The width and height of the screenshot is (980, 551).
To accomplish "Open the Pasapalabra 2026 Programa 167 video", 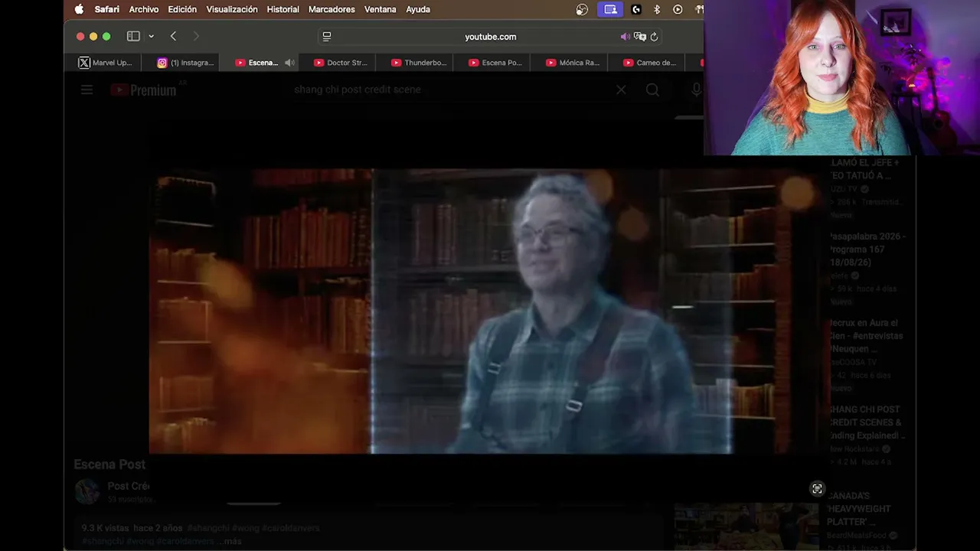I will pos(867,249).
